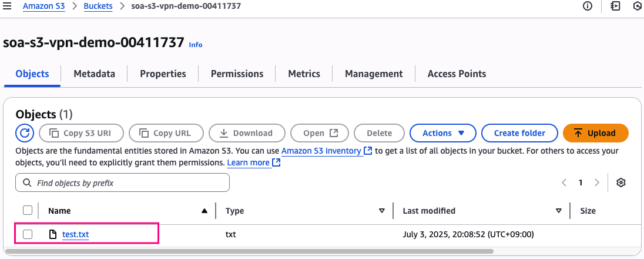
Task: Switch to the Properties tab
Action: 163,74
